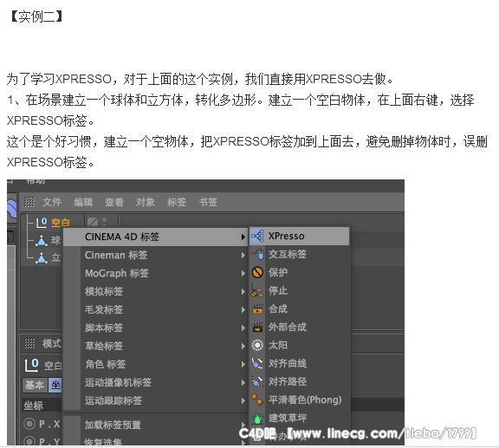
Task: Click the 对齐曲线 tag icon
Action: (257, 363)
